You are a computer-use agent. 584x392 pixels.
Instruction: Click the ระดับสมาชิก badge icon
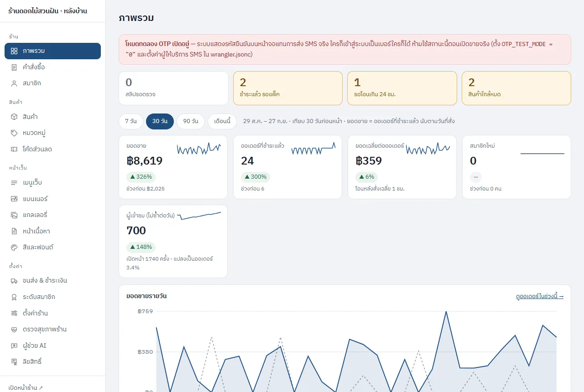coord(14,297)
